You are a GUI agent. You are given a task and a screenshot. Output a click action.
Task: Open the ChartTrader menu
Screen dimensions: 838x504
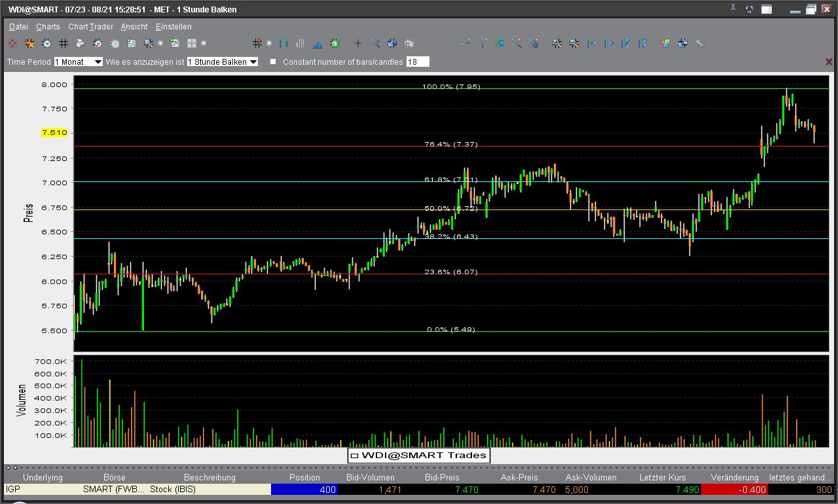pyautogui.click(x=90, y=27)
